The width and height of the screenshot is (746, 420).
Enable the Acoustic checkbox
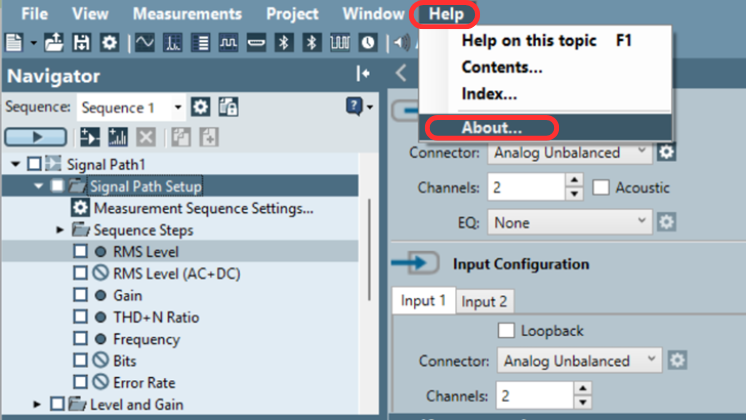601,188
